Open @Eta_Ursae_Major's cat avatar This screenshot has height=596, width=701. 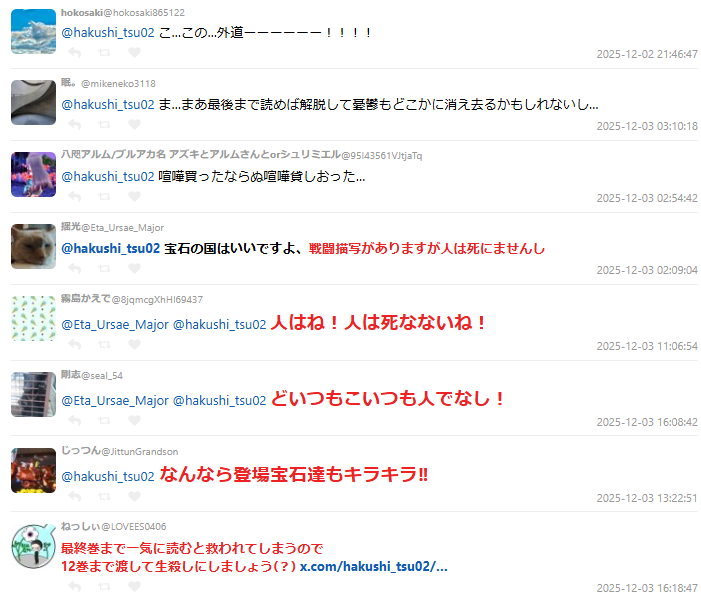[34, 246]
